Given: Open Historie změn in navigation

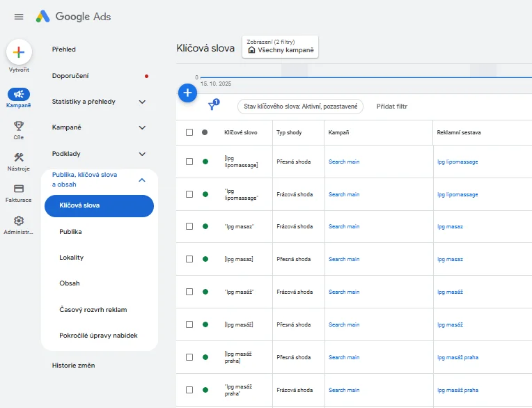Looking at the screenshot, I should (x=73, y=365).
